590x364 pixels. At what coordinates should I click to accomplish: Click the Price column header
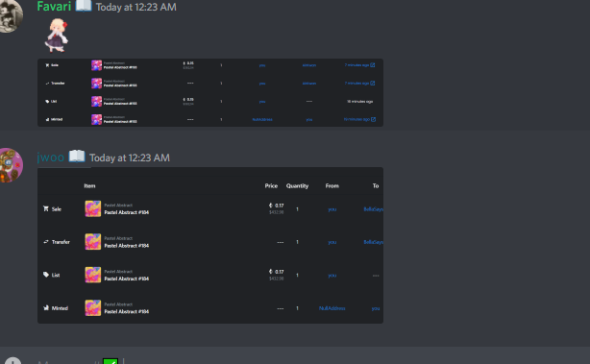click(x=271, y=185)
